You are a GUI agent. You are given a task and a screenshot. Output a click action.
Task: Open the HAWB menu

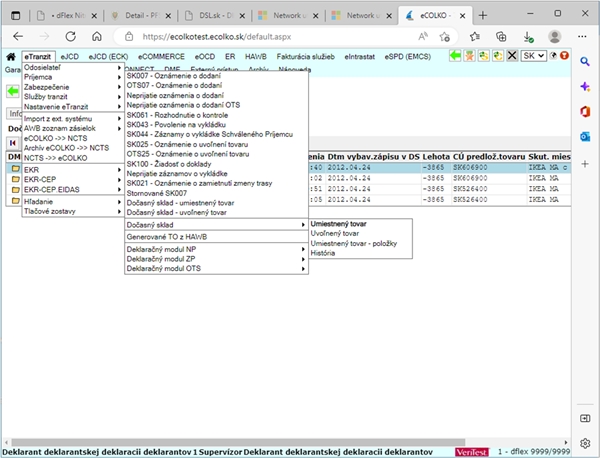(256, 57)
